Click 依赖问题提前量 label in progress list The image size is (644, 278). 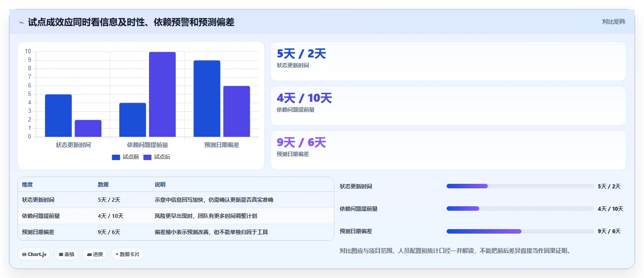(359, 209)
